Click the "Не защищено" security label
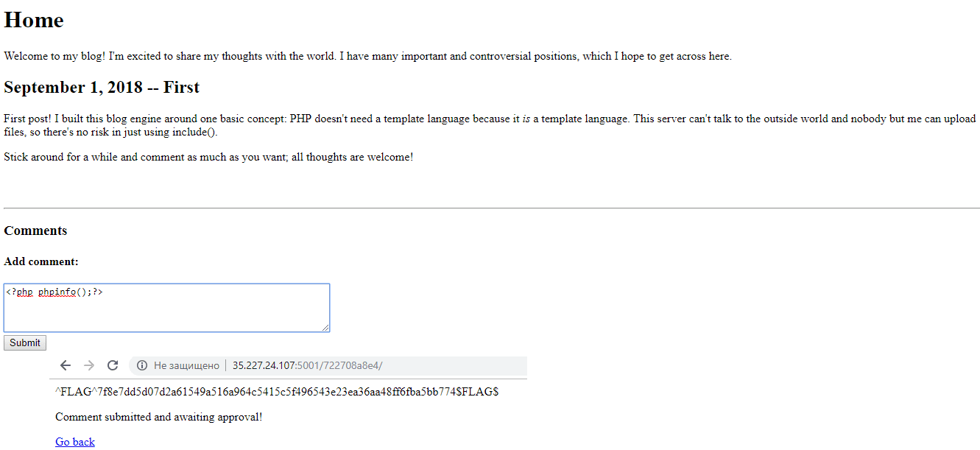 (186, 365)
